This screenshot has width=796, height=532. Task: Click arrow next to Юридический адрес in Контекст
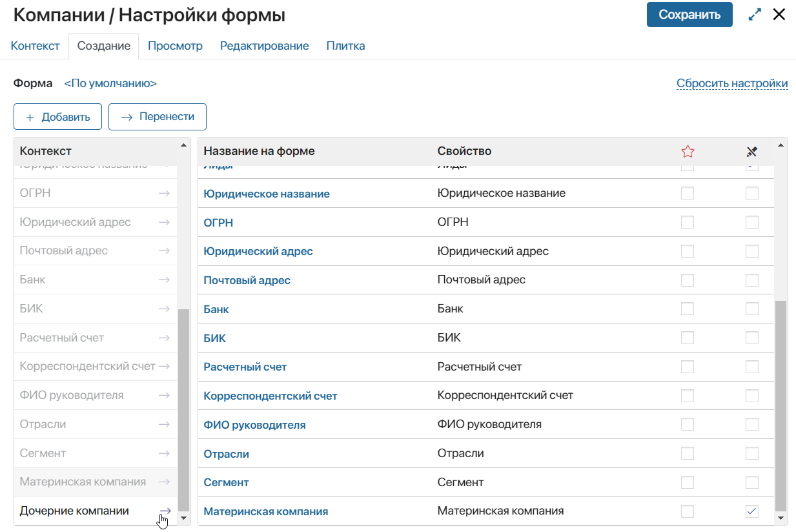point(164,222)
